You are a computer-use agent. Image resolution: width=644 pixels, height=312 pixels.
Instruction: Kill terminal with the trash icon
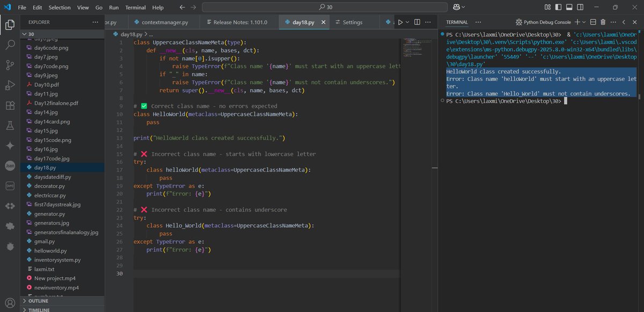point(603,22)
